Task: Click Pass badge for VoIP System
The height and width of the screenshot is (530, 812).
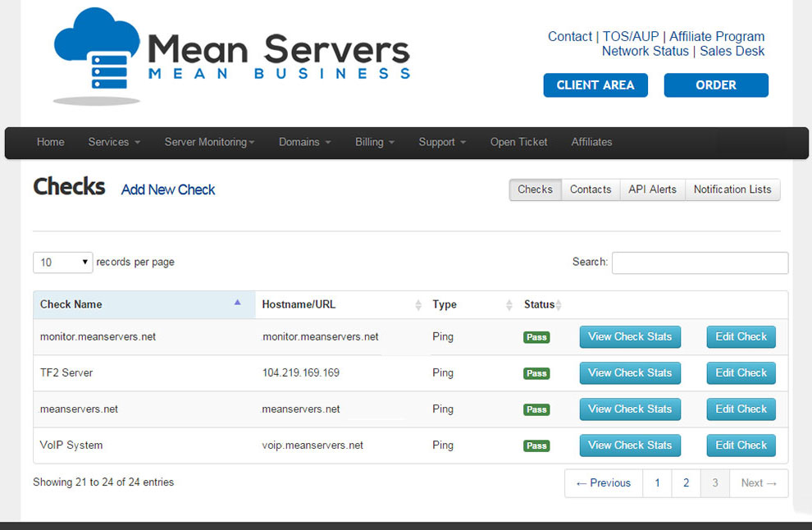Action: 536,446
